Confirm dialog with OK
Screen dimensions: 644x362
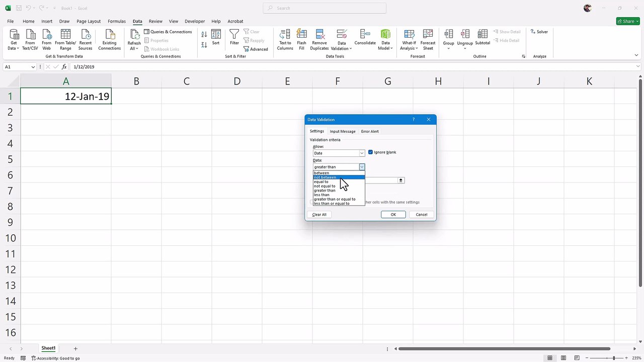point(393,215)
